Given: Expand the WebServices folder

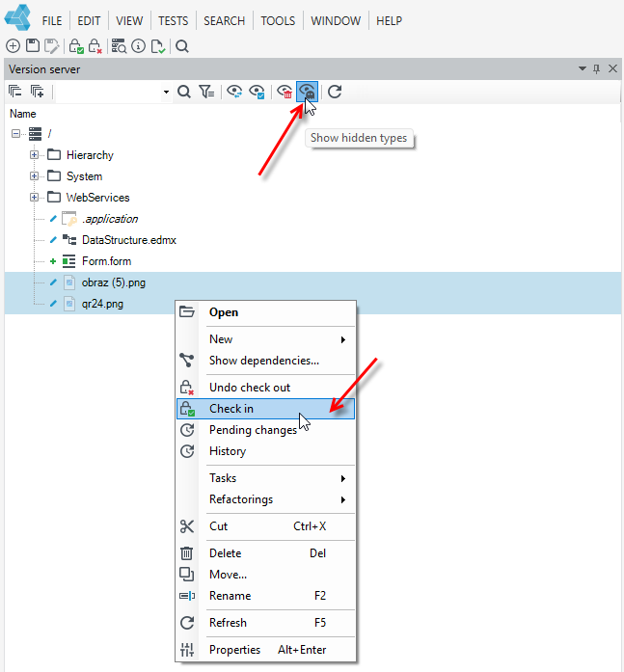Looking at the screenshot, I should tap(34, 197).
